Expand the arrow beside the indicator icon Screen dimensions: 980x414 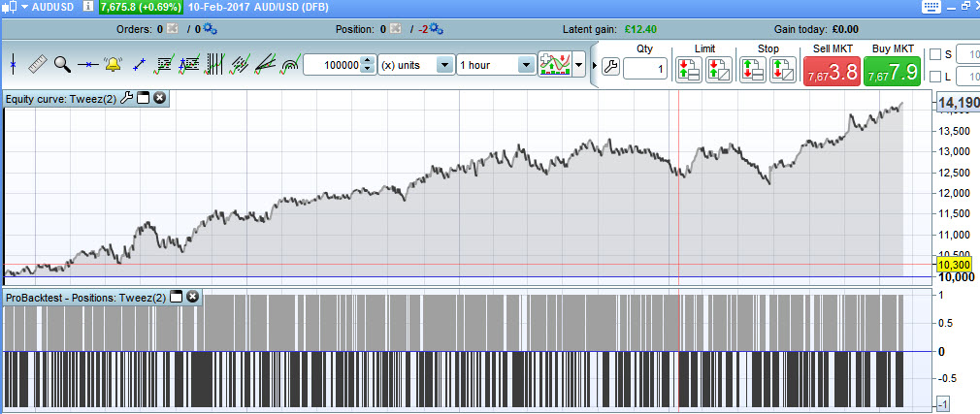(x=578, y=65)
